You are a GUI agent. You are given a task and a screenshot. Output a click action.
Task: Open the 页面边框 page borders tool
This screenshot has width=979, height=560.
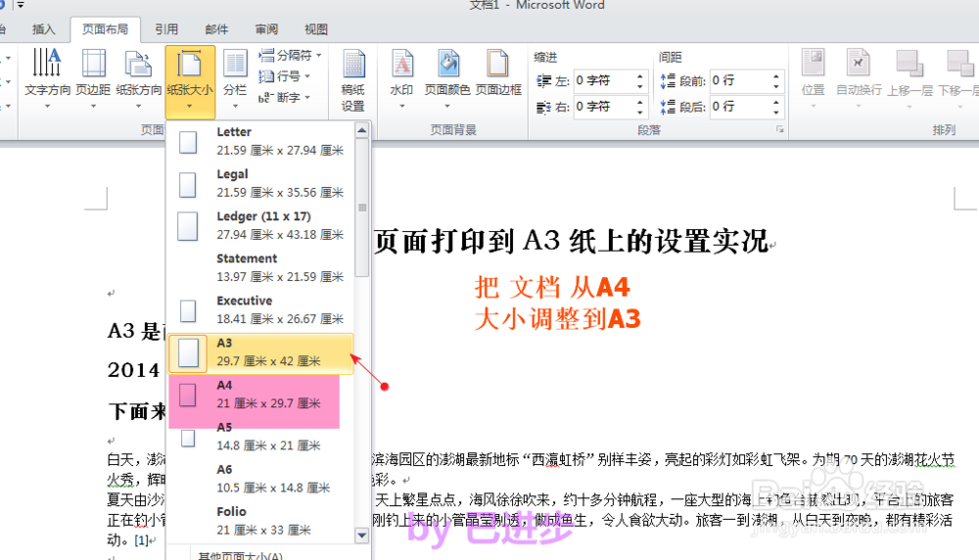(498, 73)
